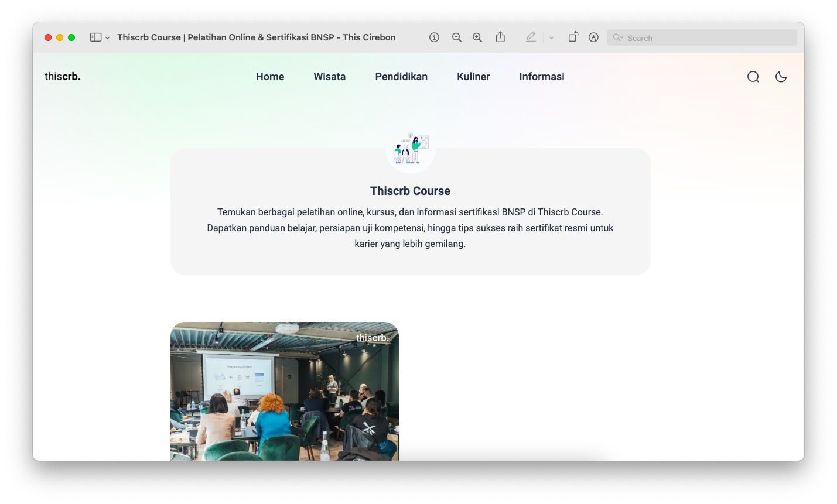Open the Wisata menu item
The image size is (837, 504).
coord(330,77)
